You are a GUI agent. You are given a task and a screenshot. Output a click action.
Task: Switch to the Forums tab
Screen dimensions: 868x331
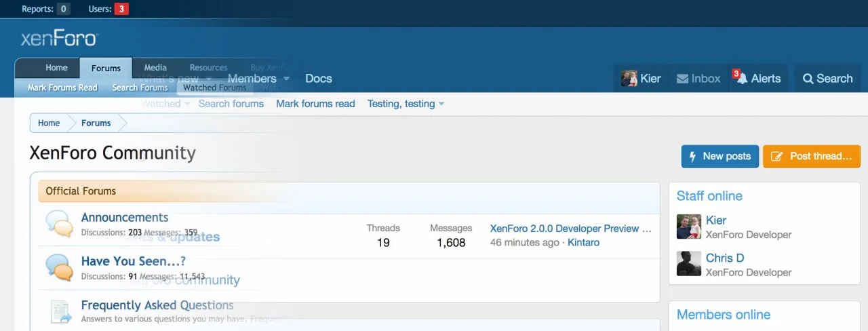tap(106, 68)
